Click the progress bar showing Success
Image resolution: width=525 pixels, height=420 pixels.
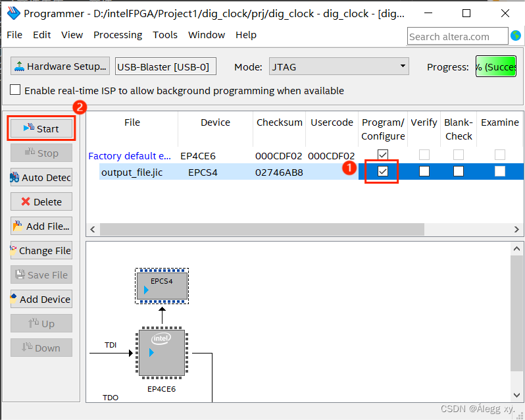tap(496, 66)
